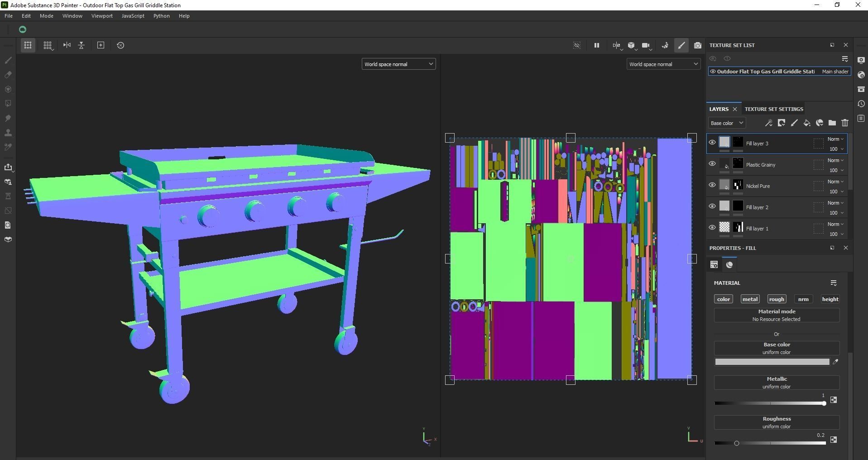Add an effect with the magic wand

coord(769,123)
